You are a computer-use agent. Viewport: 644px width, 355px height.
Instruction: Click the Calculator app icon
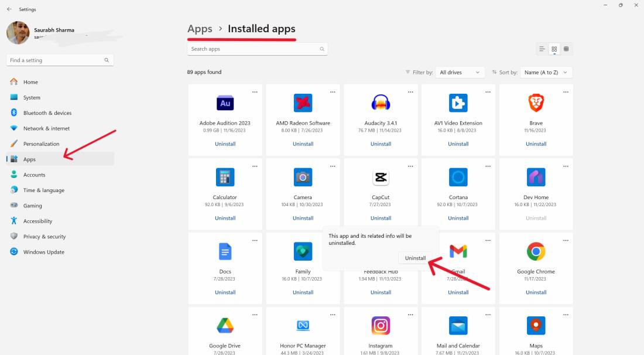(225, 177)
